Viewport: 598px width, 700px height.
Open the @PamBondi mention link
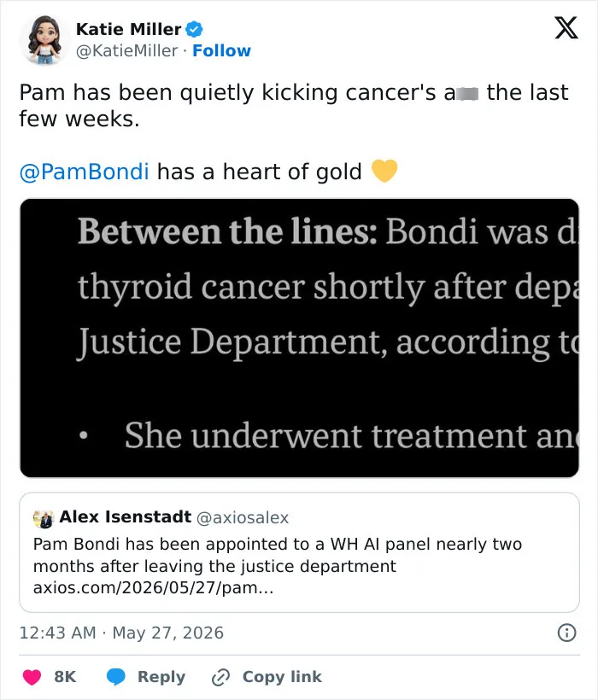point(84,172)
